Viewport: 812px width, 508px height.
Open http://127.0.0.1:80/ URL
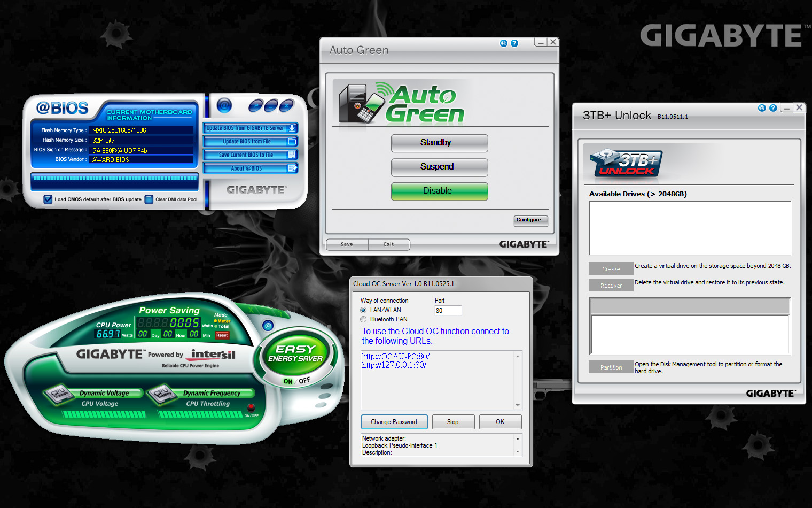point(394,365)
